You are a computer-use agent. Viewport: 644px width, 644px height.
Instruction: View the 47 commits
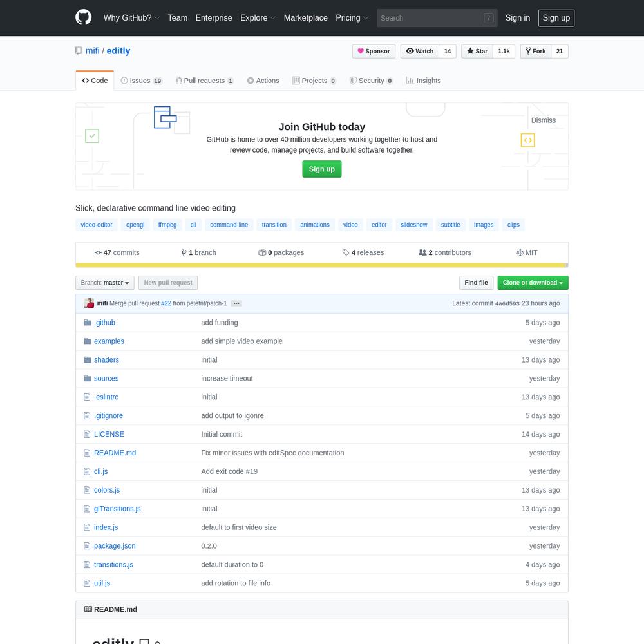(117, 252)
